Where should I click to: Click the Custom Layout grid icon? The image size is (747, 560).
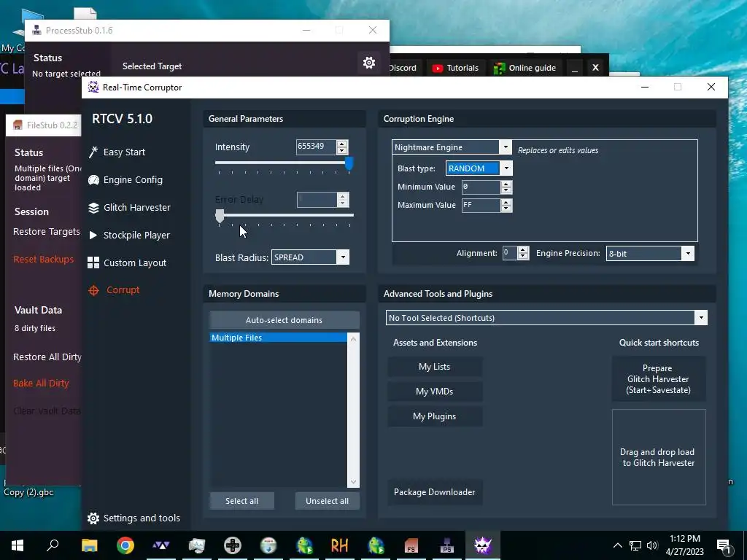[93, 262]
